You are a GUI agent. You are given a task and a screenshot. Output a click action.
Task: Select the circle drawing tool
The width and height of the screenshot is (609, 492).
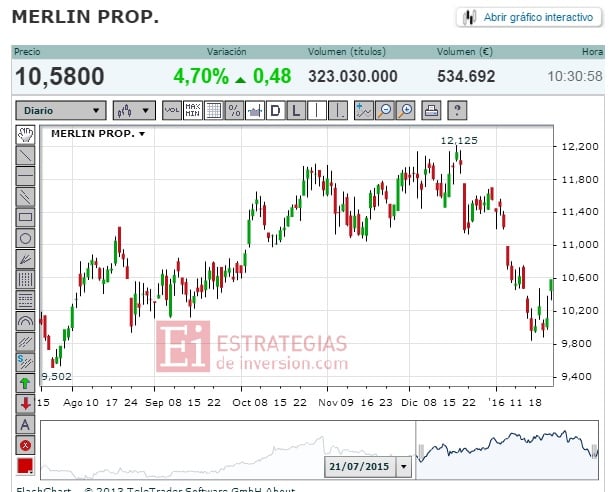pos(25,238)
